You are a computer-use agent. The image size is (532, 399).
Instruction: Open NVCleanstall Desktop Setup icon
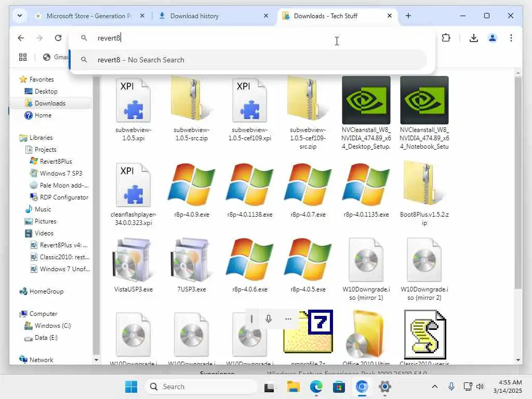click(366, 100)
